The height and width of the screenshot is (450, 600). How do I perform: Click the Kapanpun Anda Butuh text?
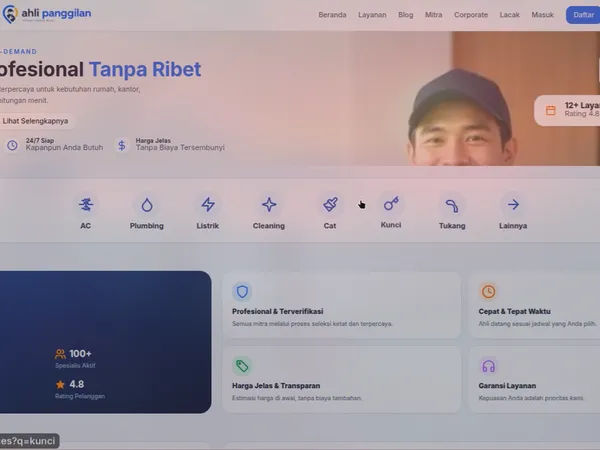tap(64, 148)
